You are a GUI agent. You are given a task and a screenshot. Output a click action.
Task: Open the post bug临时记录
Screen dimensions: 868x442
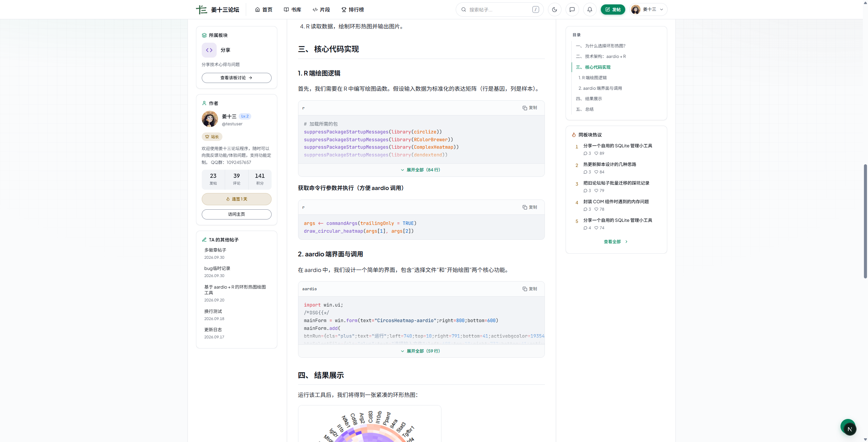(217, 268)
